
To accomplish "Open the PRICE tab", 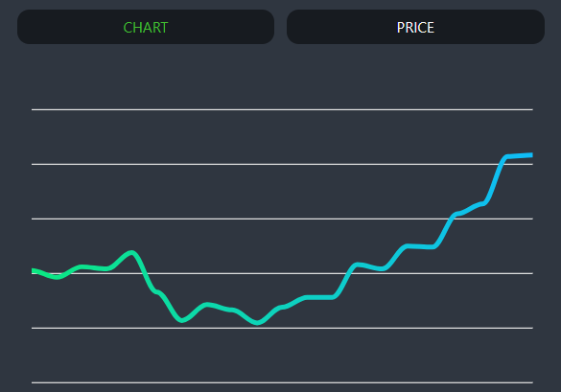I will pos(415,27).
